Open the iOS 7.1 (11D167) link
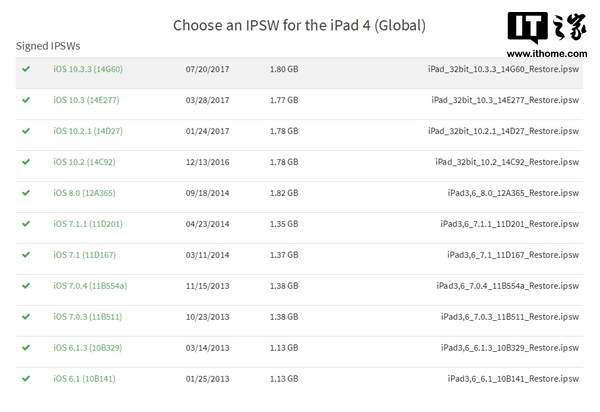Viewport: 600px width, 412px height. pyautogui.click(x=85, y=255)
